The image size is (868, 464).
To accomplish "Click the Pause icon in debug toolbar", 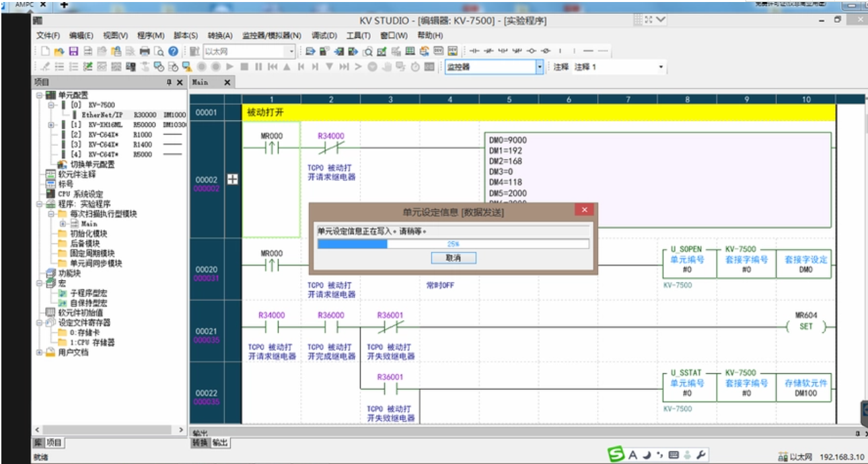I will [x=258, y=67].
